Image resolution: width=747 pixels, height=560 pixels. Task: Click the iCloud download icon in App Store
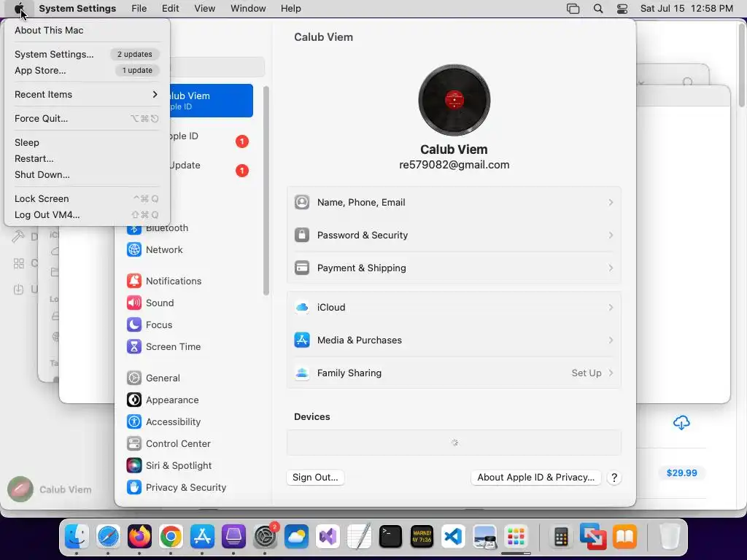pos(681,422)
